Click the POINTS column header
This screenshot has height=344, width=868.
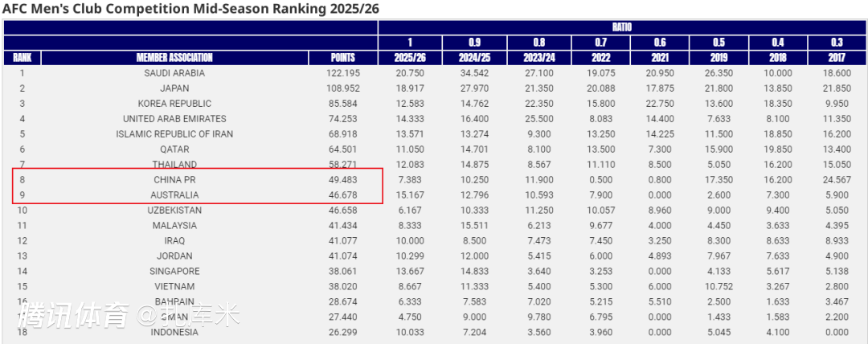tap(343, 57)
